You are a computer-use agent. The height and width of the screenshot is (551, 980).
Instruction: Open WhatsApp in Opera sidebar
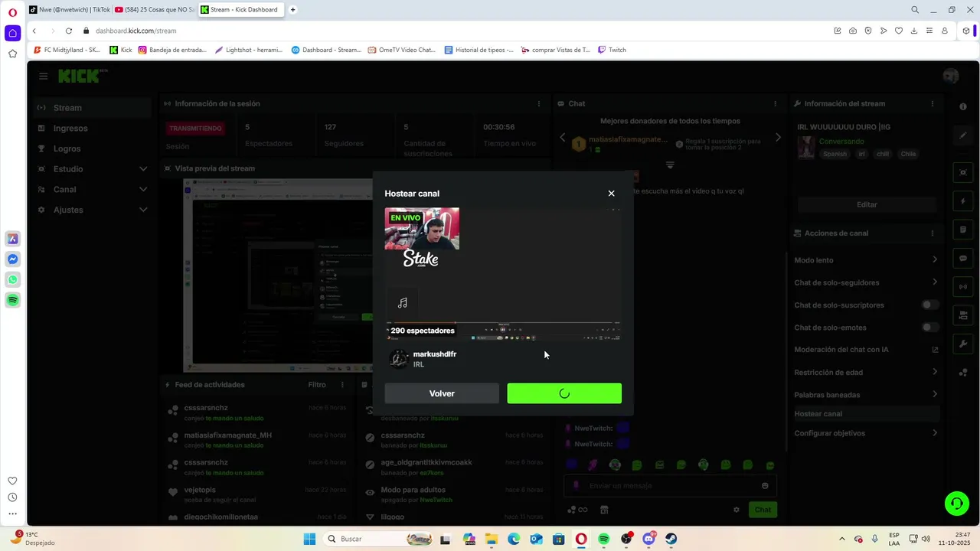pyautogui.click(x=13, y=280)
